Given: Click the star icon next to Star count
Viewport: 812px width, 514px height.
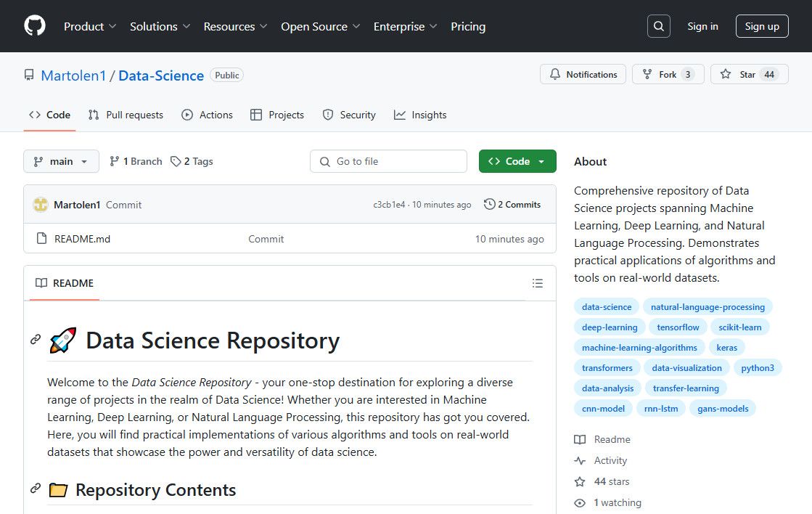Looking at the screenshot, I should (725, 74).
